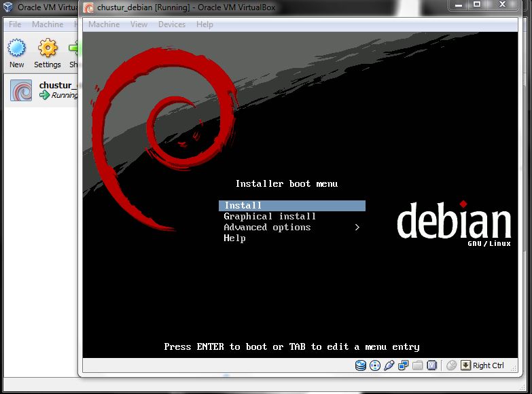Select the Install boot entry
Viewport: 532px width, 394px height.
tap(292, 206)
